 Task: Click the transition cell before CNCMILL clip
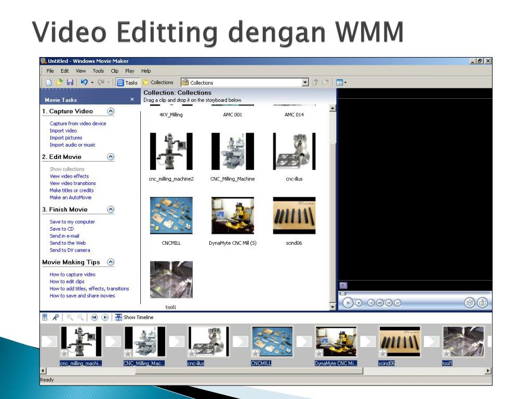pyautogui.click(x=240, y=341)
